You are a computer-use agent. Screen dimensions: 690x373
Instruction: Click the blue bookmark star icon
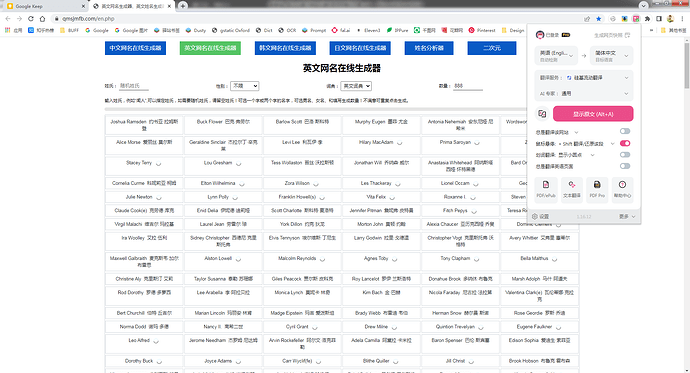[598, 19]
